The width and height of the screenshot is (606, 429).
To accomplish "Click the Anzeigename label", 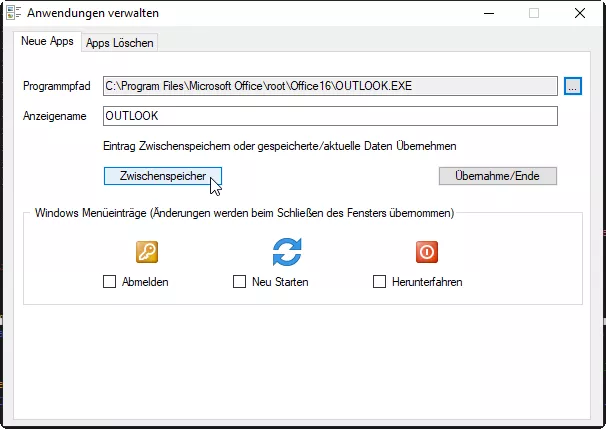I will pyautogui.click(x=54, y=116).
